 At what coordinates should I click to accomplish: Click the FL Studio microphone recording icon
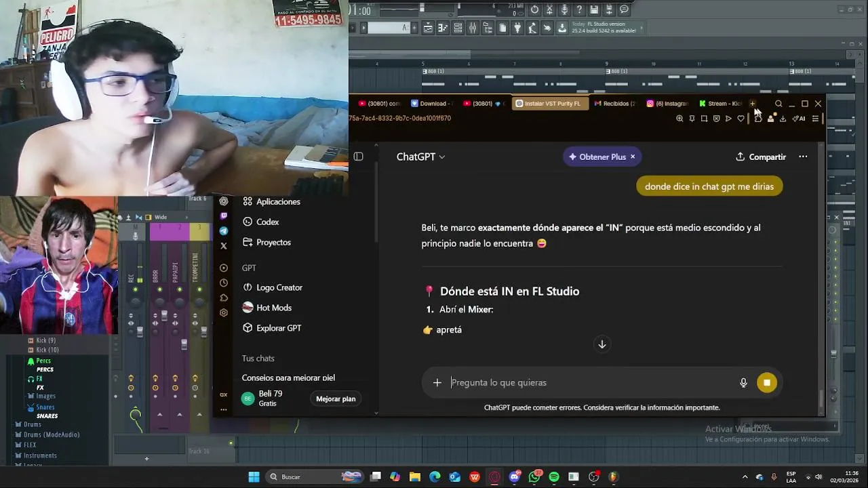(564, 9)
